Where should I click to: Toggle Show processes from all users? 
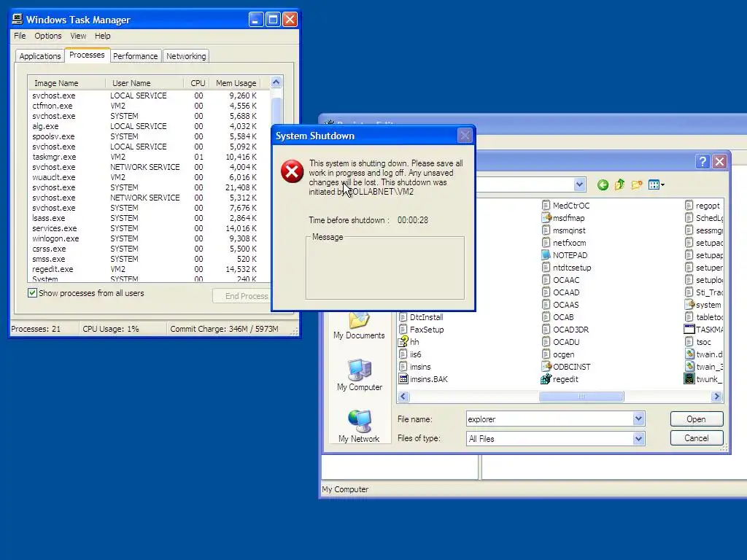[32, 293]
